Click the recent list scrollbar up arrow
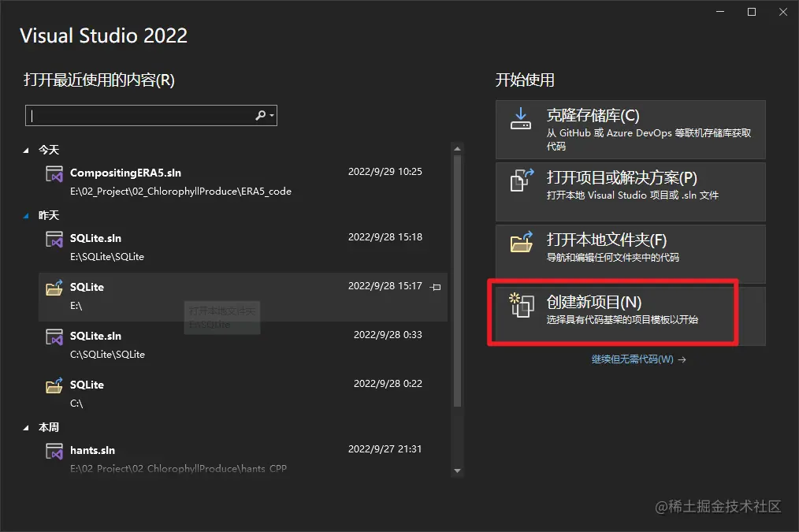The height and width of the screenshot is (532, 799). tap(457, 149)
